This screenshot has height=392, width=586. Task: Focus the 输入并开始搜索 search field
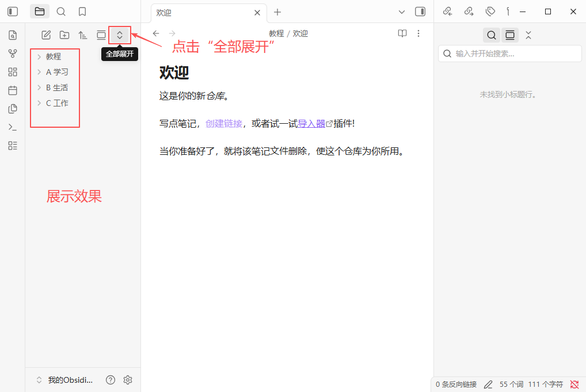(x=510, y=54)
